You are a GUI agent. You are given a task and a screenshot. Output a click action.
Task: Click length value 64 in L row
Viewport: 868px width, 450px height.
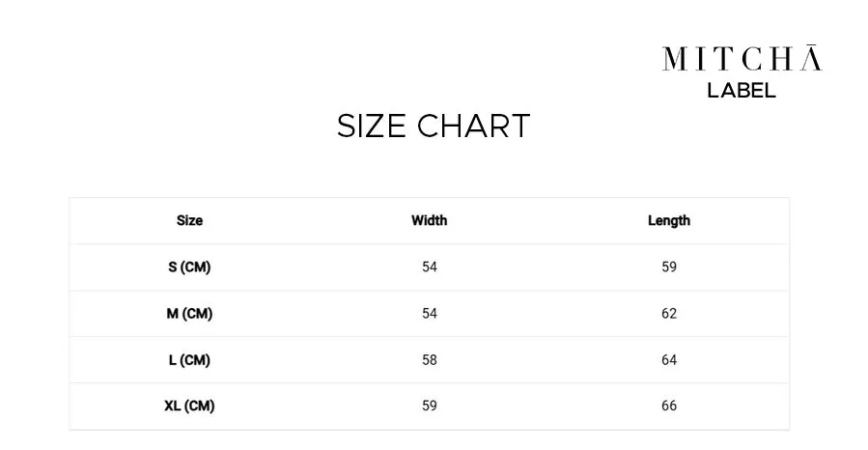click(669, 360)
